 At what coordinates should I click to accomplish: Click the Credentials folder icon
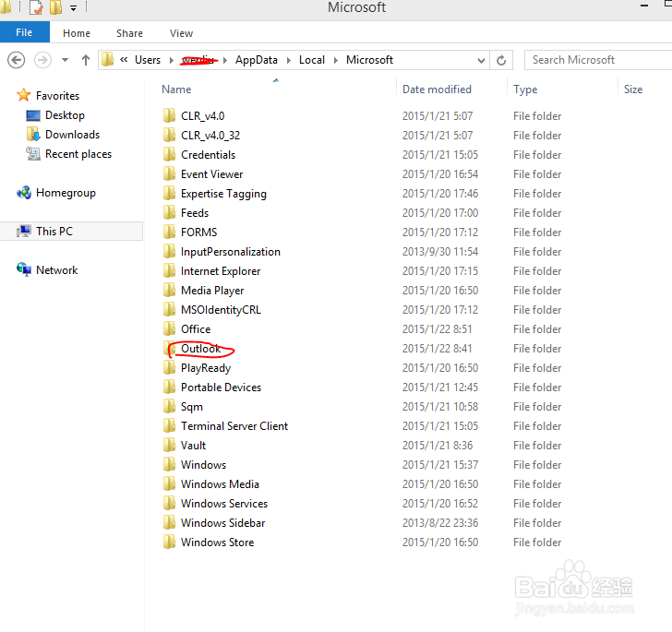pyautogui.click(x=169, y=155)
